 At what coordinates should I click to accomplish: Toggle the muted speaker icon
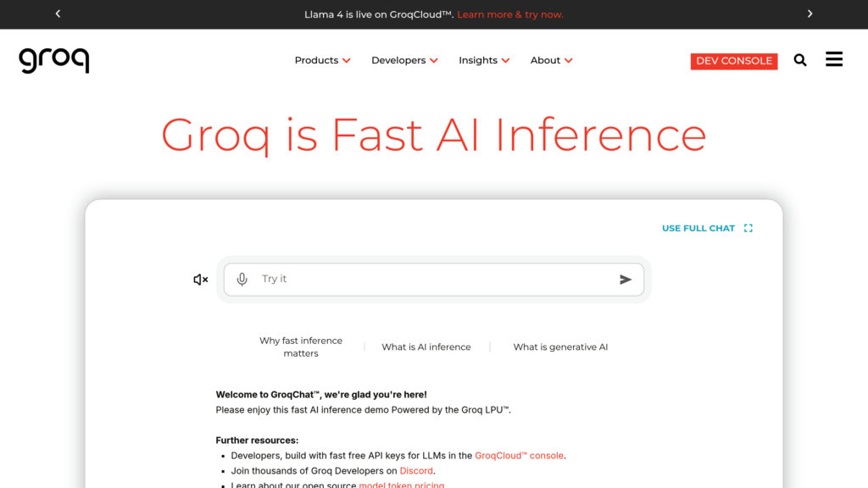[x=200, y=280]
